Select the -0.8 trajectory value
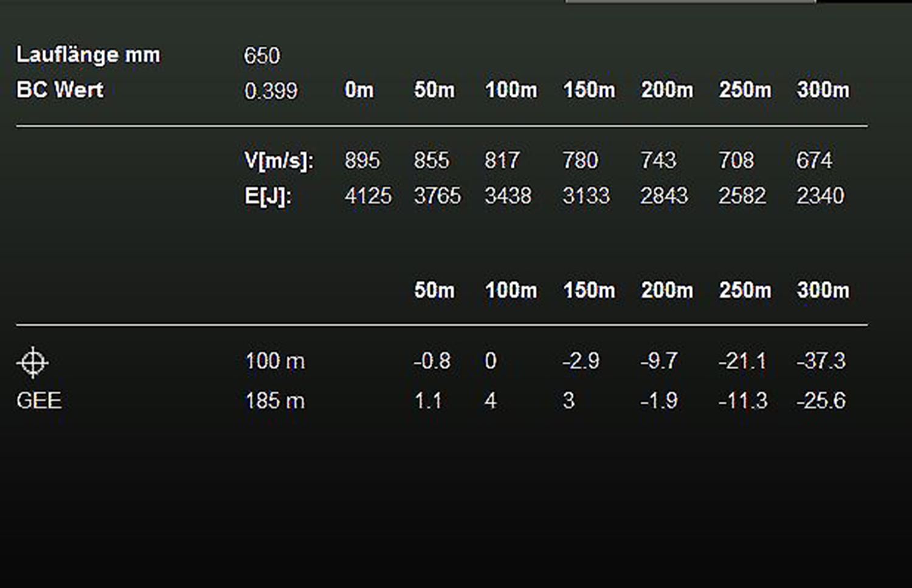This screenshot has width=912, height=588. point(432,361)
